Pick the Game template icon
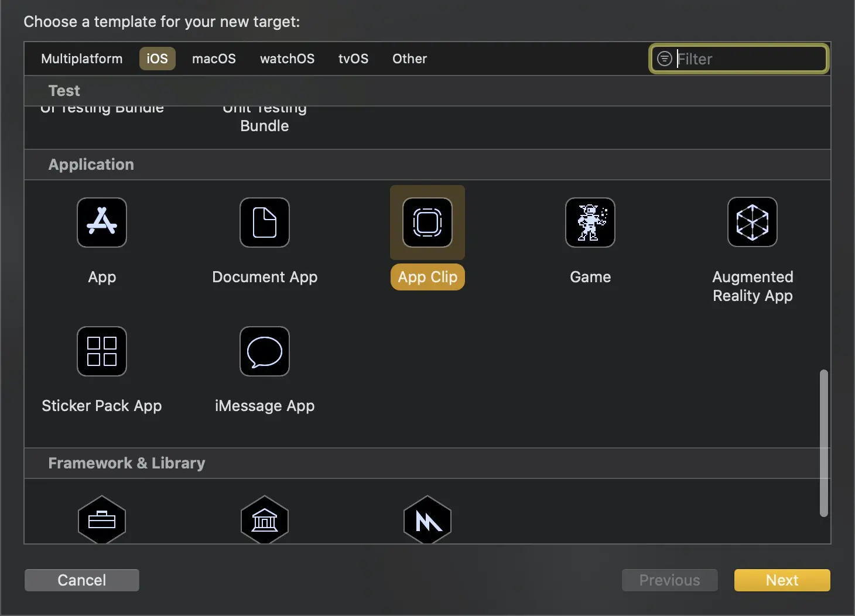Viewport: 855px width, 616px height. [x=590, y=223]
